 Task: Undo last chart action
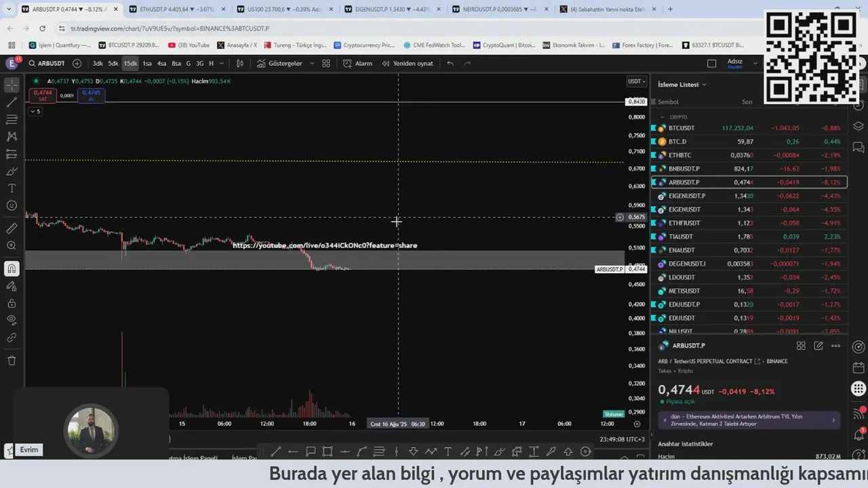pyautogui.click(x=450, y=63)
